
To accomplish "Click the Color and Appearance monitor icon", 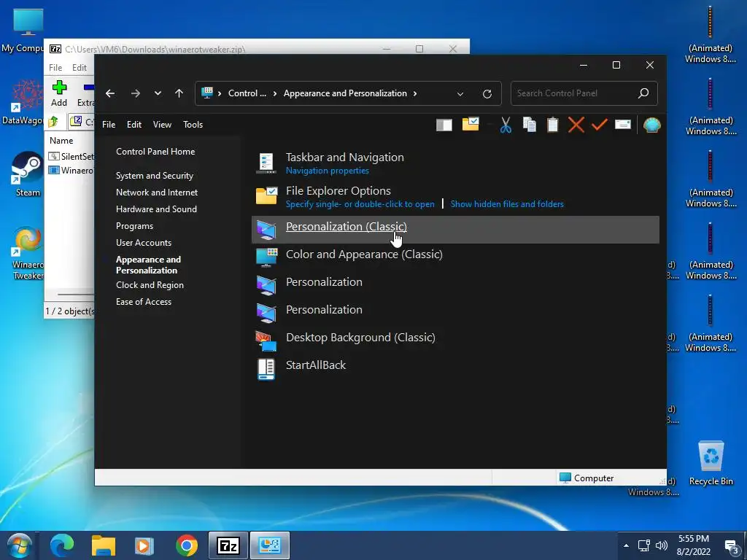I will click(266, 257).
